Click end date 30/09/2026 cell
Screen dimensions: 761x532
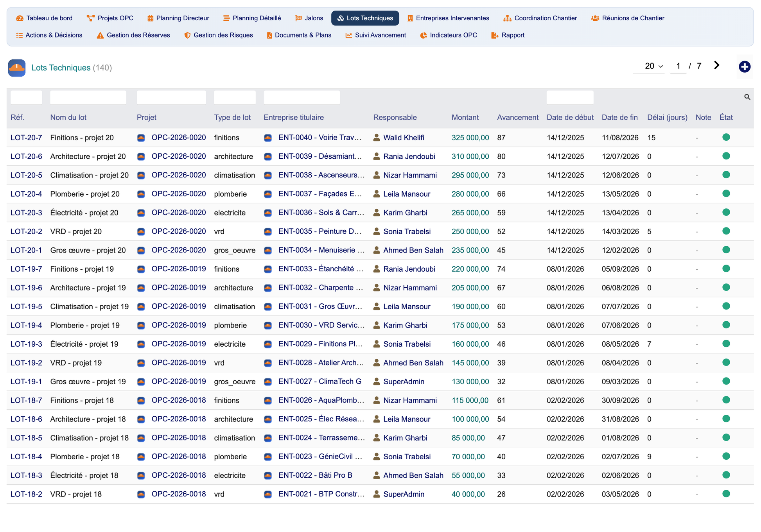pos(620,400)
